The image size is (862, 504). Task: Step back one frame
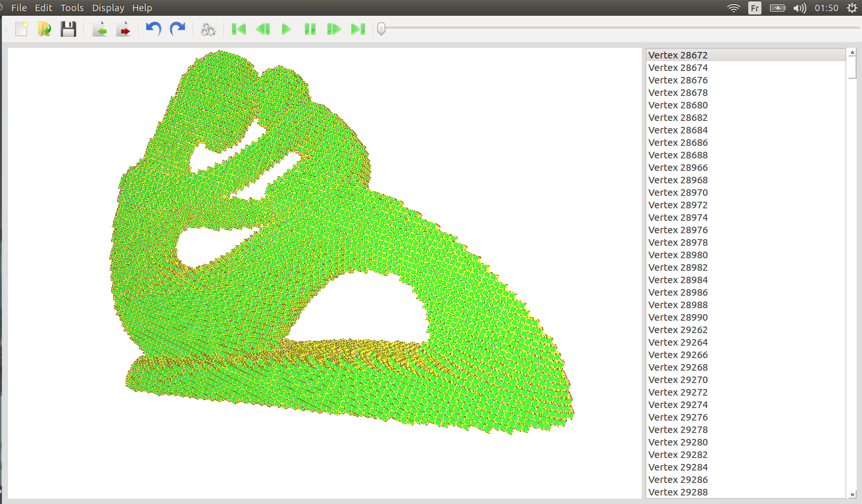[262, 29]
